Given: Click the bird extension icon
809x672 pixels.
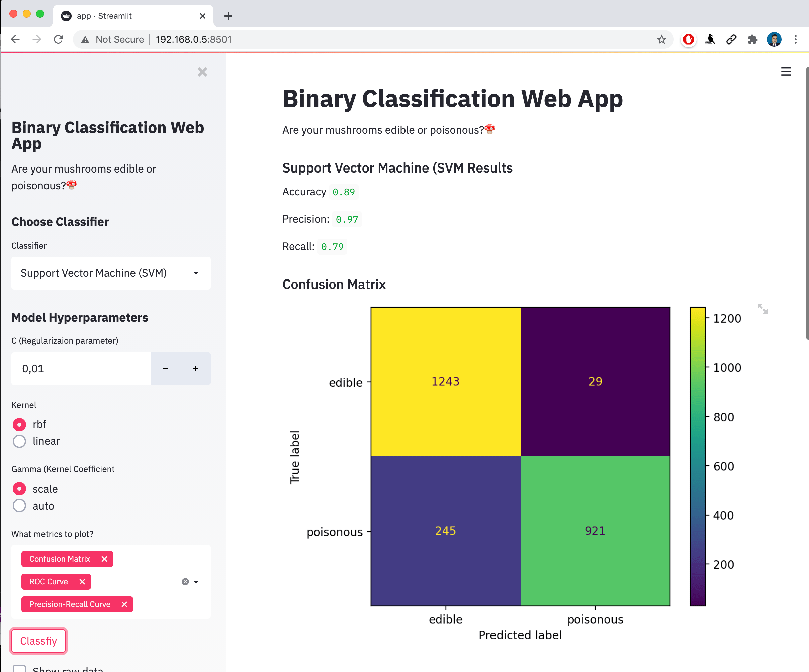Looking at the screenshot, I should (x=710, y=40).
